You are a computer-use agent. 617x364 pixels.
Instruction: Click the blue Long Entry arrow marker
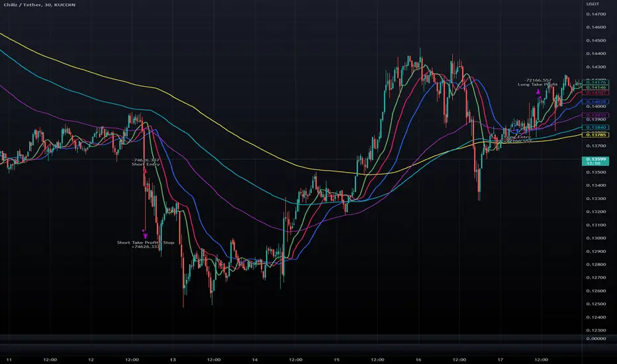point(517,131)
